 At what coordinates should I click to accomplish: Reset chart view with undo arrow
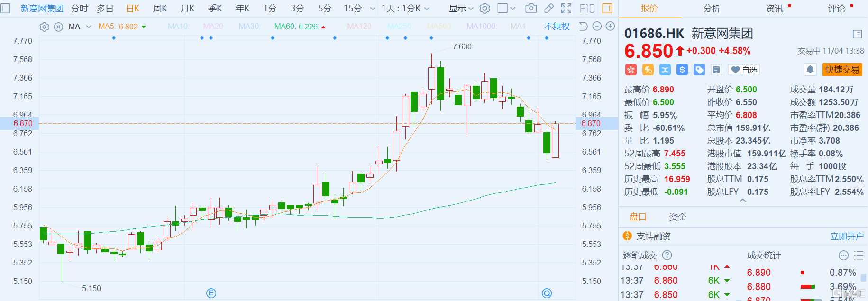coord(584,27)
